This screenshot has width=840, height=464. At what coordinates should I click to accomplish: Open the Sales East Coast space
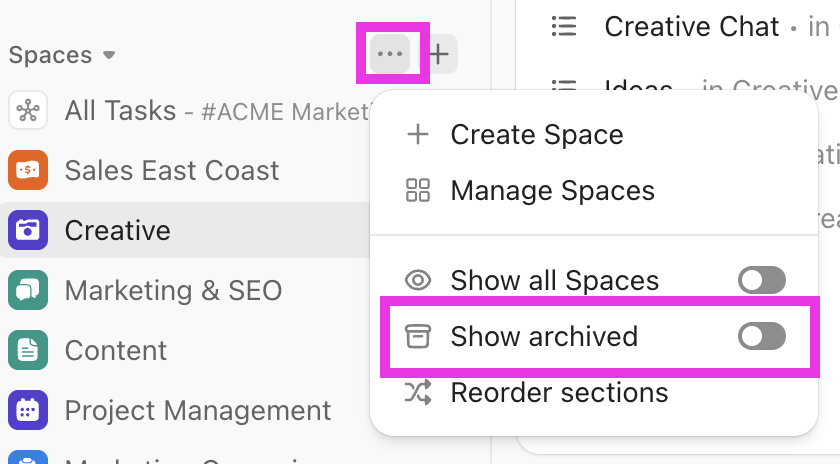click(171, 170)
